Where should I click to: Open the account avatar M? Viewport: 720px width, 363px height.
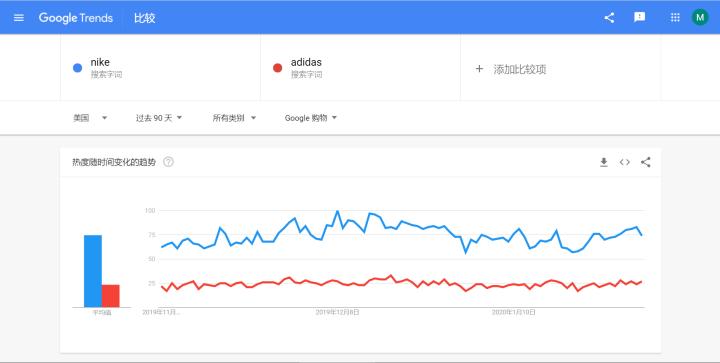coord(700,17)
